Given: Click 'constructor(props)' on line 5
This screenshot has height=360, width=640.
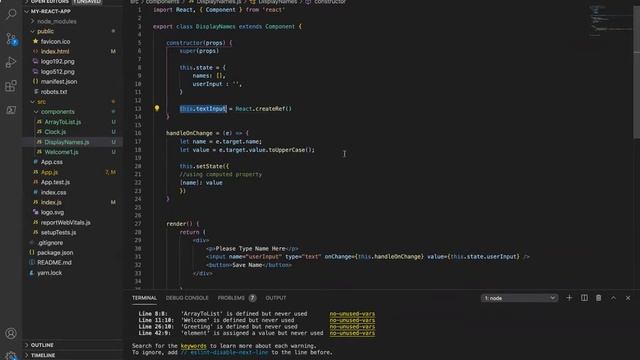Looking at the screenshot, I should pos(196,42).
